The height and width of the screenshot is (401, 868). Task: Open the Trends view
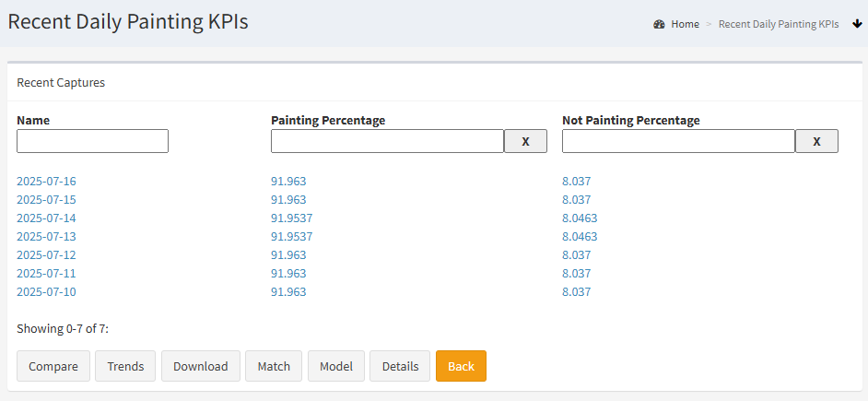125,366
